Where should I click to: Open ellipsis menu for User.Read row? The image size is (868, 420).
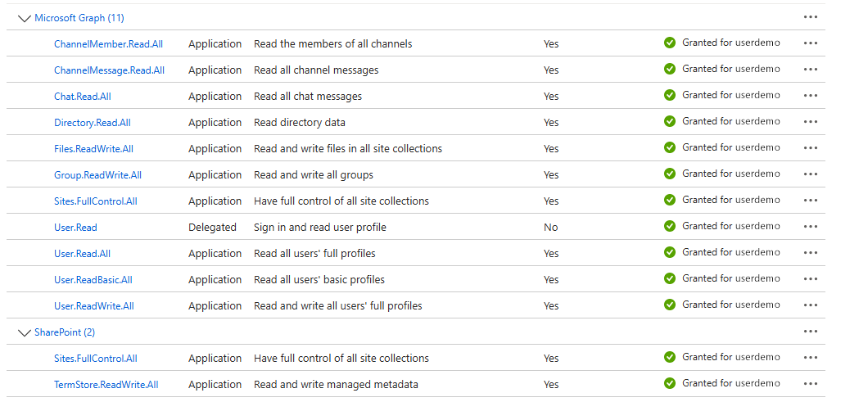click(x=811, y=227)
